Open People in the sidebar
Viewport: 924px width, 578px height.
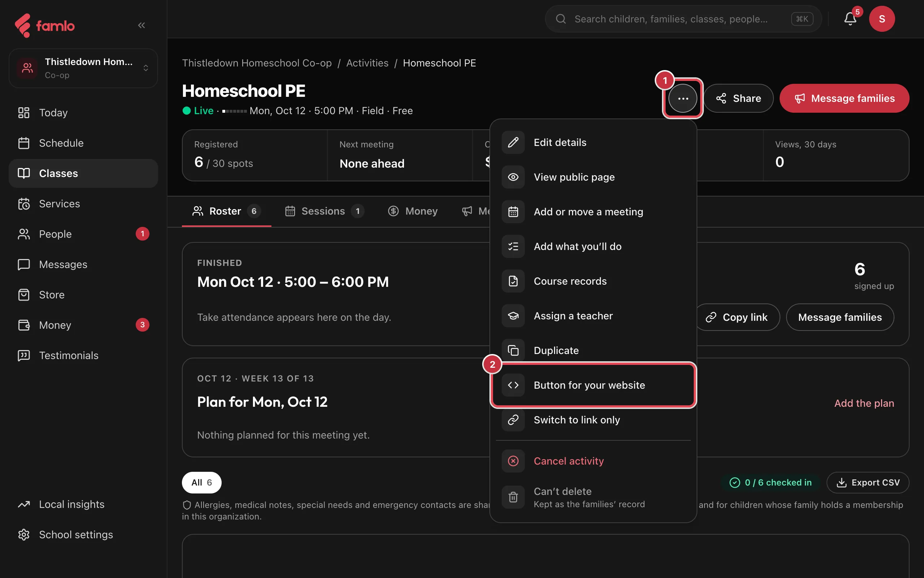pyautogui.click(x=83, y=234)
